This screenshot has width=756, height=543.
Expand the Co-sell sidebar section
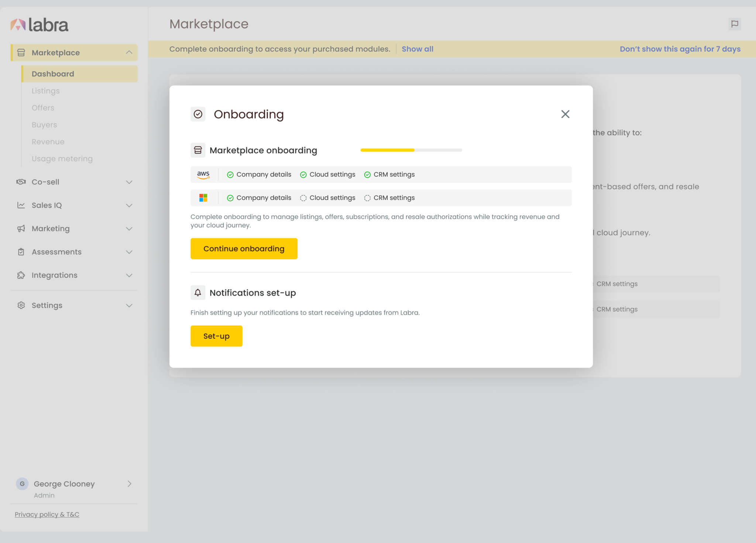coord(129,182)
